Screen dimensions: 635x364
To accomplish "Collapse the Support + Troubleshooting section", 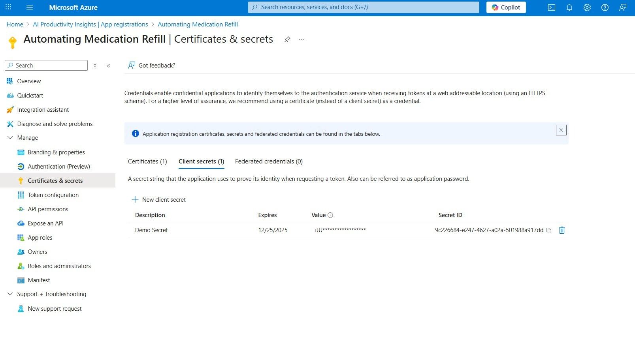I will (10, 294).
